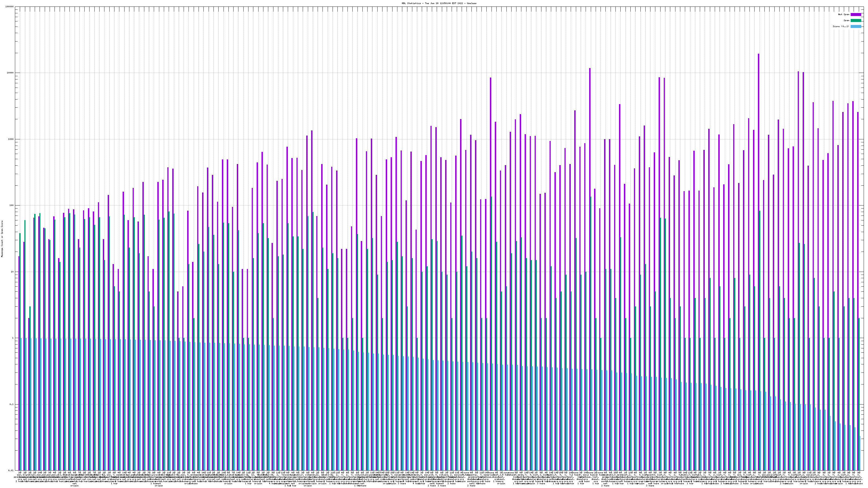Click the 10 y-axis tick label
The width and height of the screenshot is (868, 488).
(x=12, y=272)
